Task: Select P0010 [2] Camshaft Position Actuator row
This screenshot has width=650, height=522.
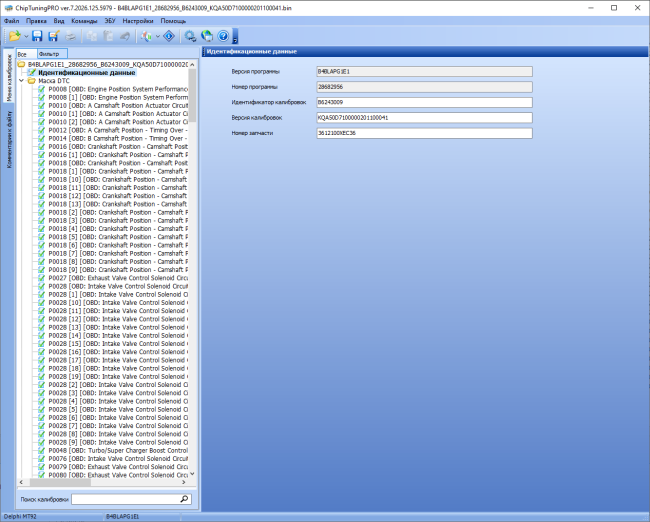Action: tap(118, 122)
